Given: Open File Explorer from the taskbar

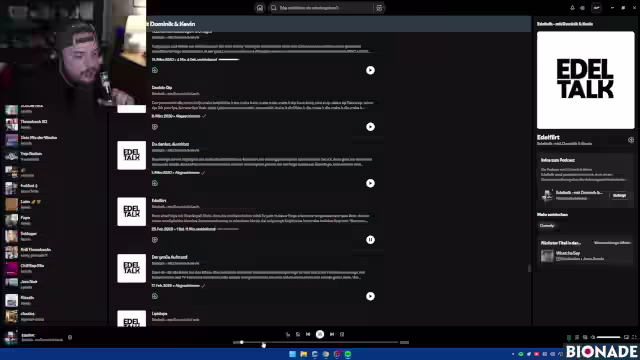Looking at the screenshot, I should [303, 354].
